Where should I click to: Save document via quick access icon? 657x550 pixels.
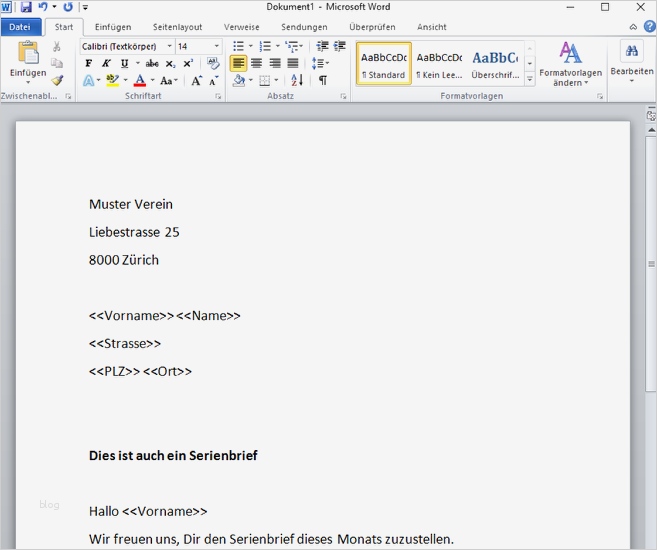click(x=26, y=7)
